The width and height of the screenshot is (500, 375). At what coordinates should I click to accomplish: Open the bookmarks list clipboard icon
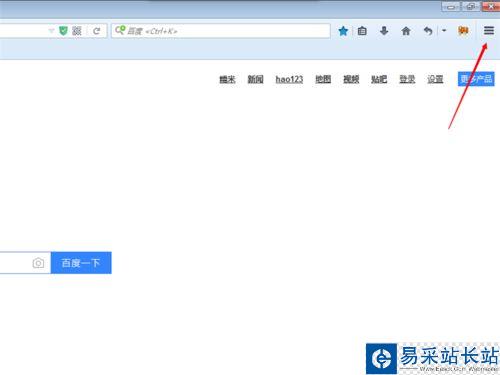click(362, 31)
